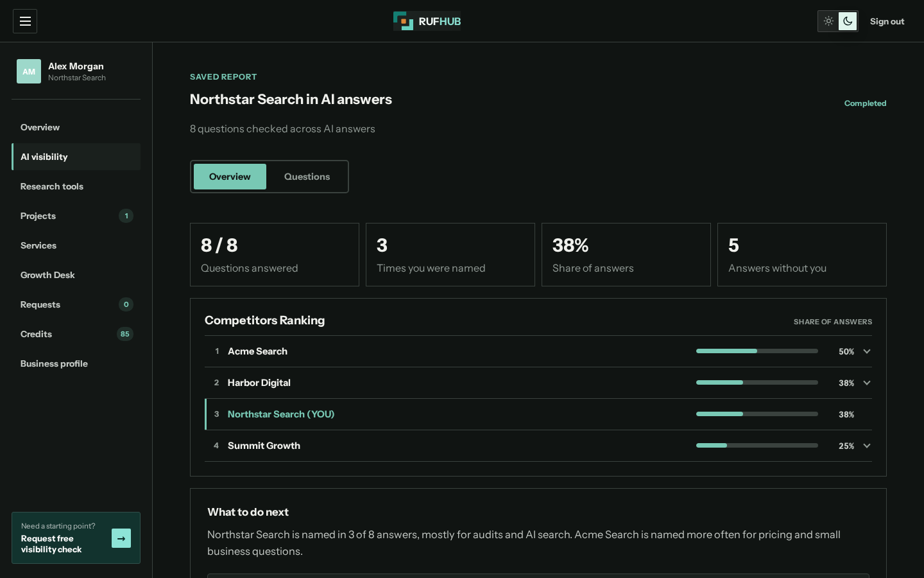Click the Times you were named card
The image size is (924, 578).
click(x=450, y=254)
